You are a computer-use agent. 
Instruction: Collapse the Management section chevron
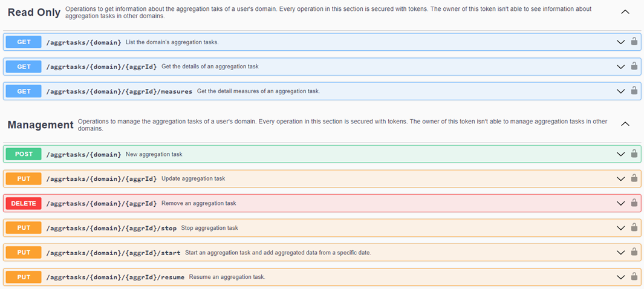[x=625, y=124]
